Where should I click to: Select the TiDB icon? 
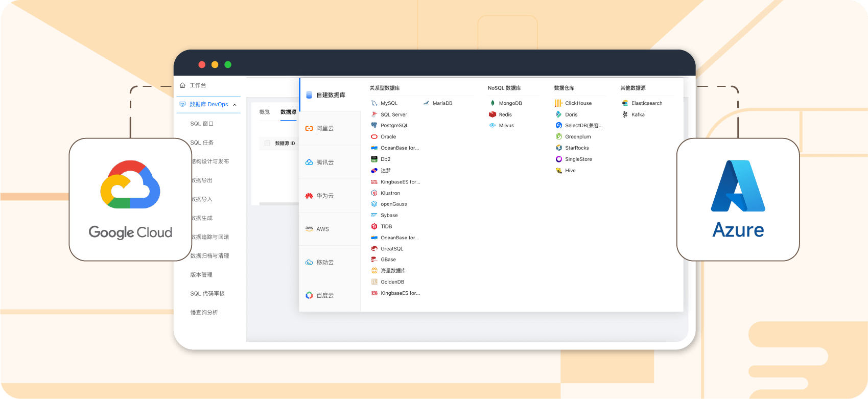point(374,226)
